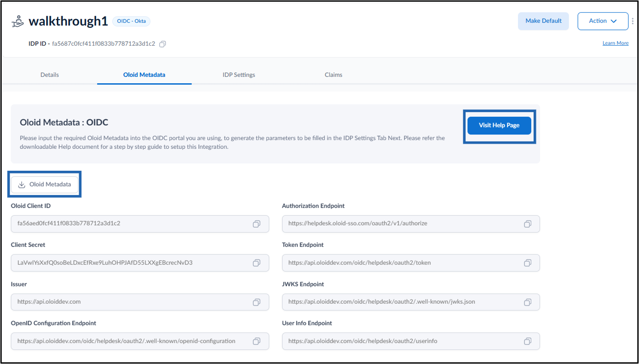Open the IDP Settings tab
Image resolution: width=639 pixels, height=364 pixels.
(239, 75)
